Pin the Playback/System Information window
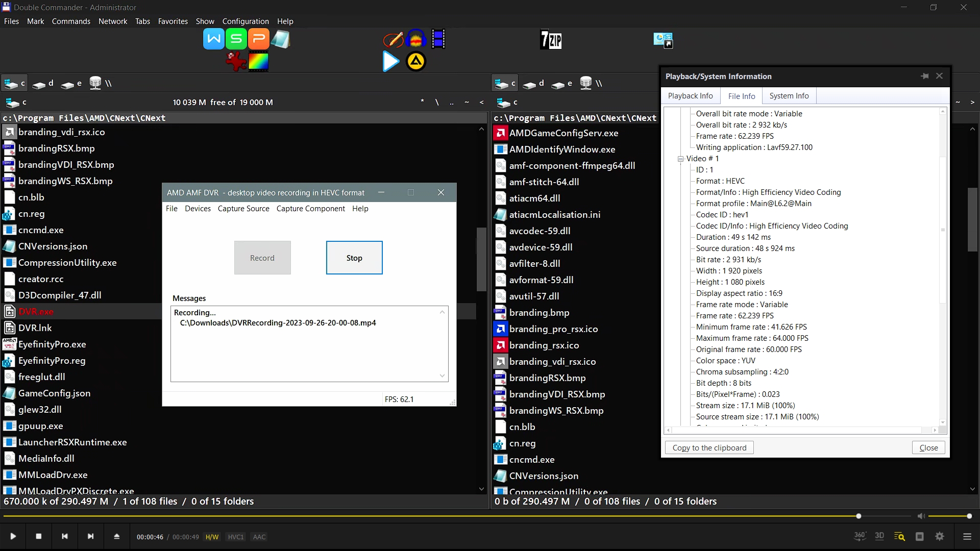The width and height of the screenshot is (980, 551). pyautogui.click(x=924, y=76)
